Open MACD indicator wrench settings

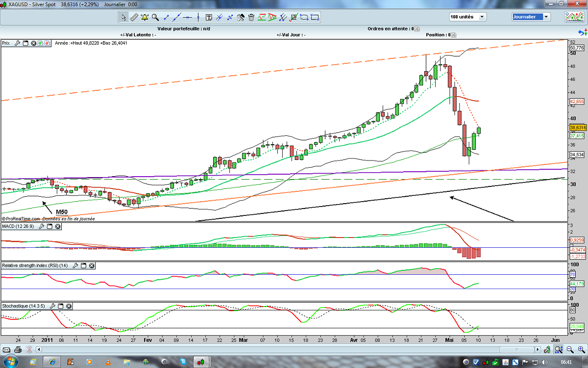point(42,226)
